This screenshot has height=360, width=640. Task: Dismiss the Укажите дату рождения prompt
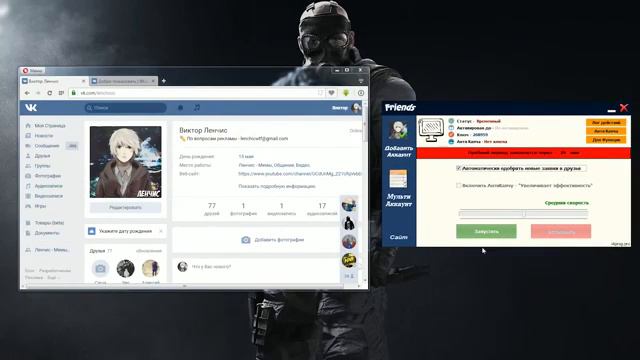161,231
